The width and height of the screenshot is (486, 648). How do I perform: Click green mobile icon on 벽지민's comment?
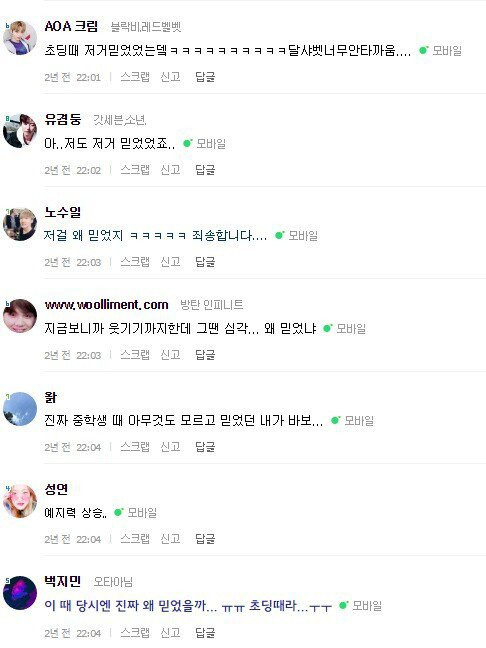[343, 605]
